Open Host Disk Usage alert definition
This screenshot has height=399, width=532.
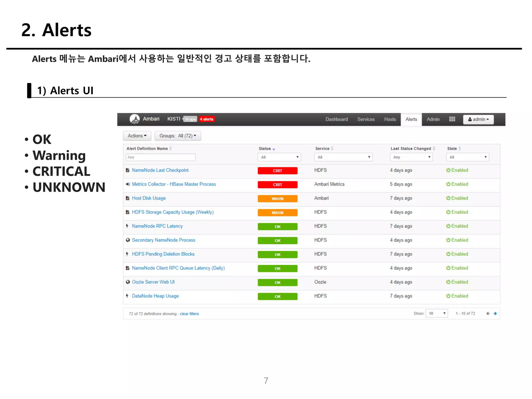point(149,198)
